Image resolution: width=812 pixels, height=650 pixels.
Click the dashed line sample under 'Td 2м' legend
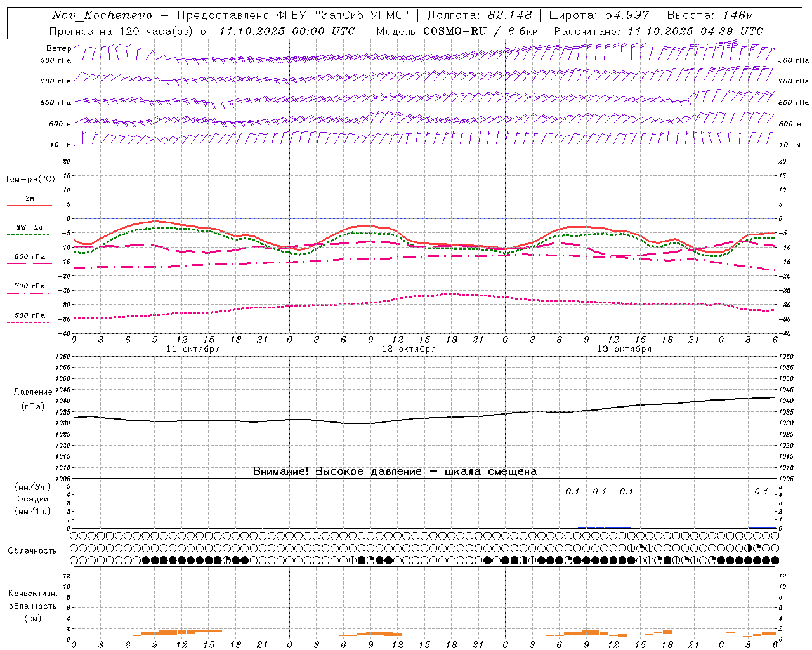[x=29, y=234]
